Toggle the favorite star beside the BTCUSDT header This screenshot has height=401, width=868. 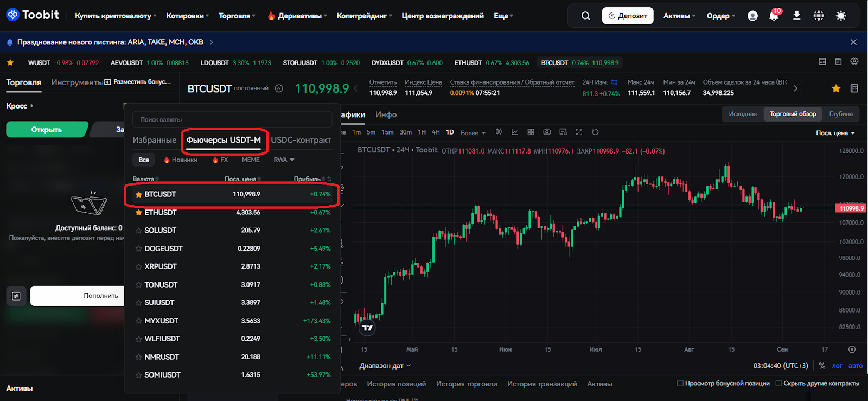click(836, 88)
